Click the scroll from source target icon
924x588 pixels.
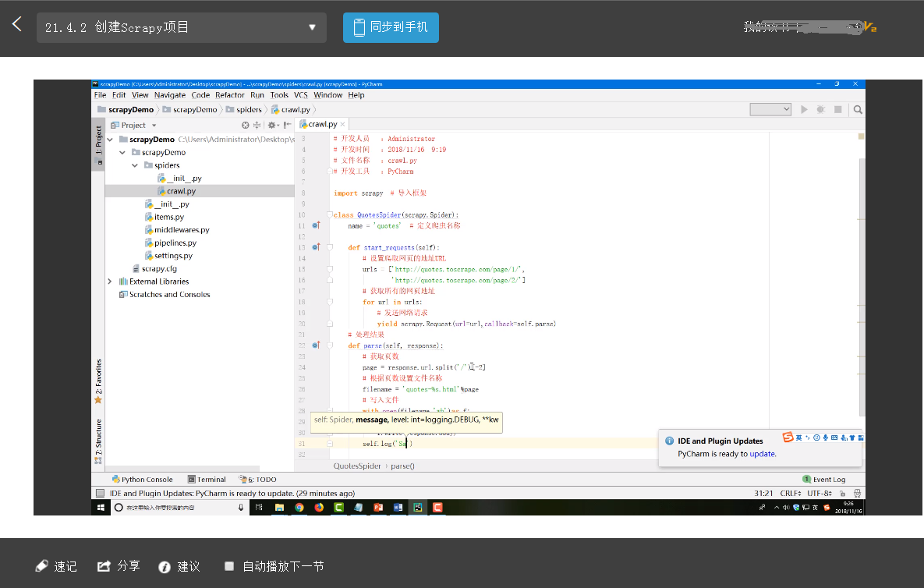[245, 125]
